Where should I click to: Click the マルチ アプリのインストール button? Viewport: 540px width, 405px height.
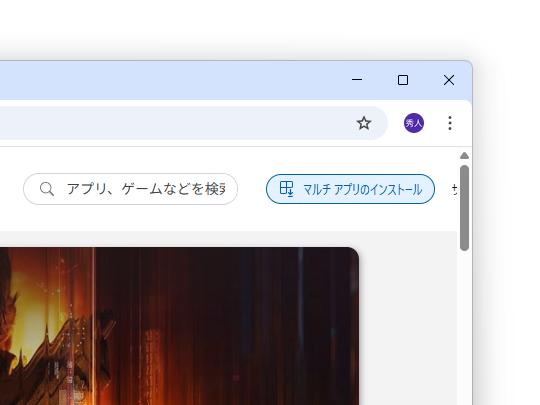[x=350, y=189]
